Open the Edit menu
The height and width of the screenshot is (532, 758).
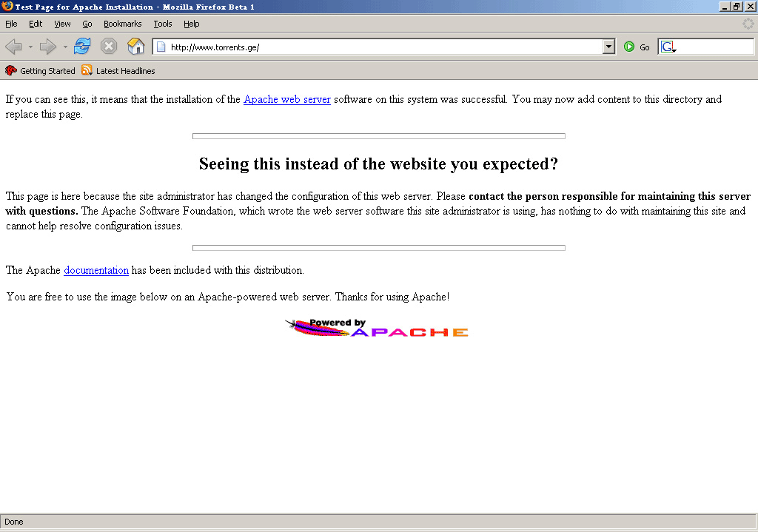[x=36, y=24]
